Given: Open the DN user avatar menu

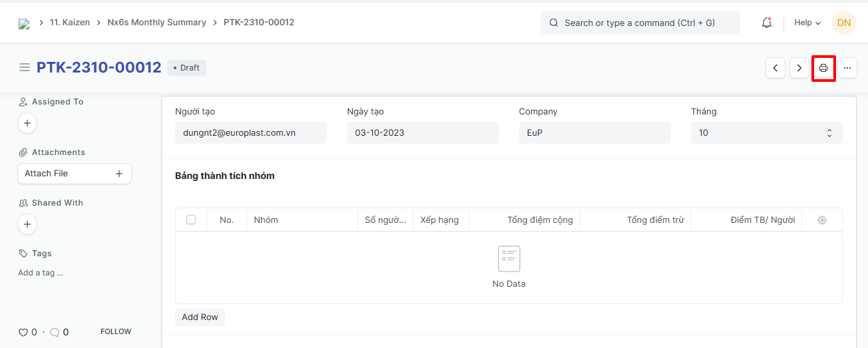Looking at the screenshot, I should click(843, 23).
